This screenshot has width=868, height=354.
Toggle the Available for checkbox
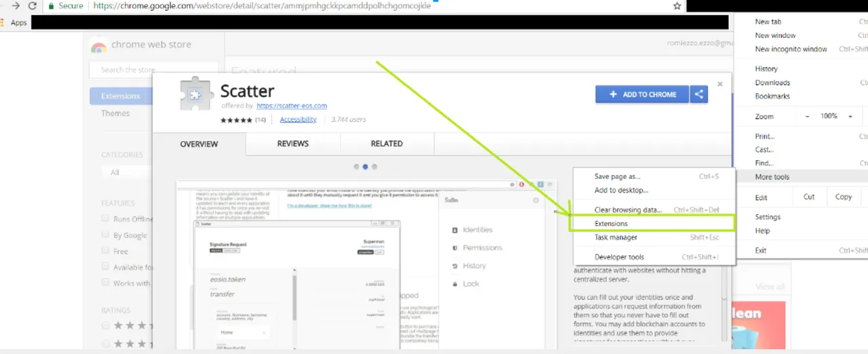105,267
